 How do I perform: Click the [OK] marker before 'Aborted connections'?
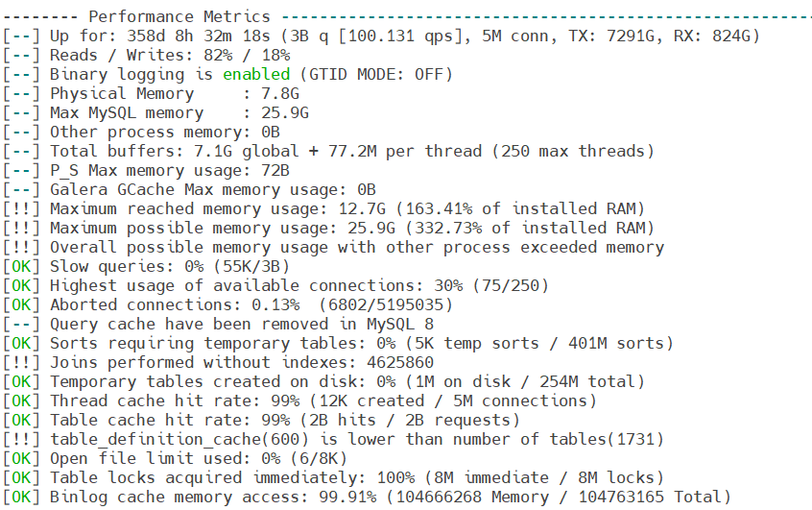click(21, 304)
